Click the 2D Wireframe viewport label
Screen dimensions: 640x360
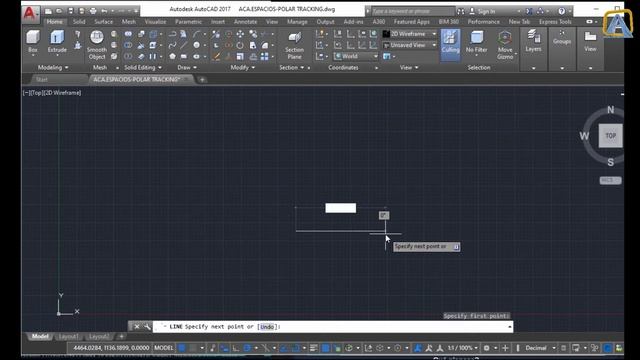click(62, 93)
